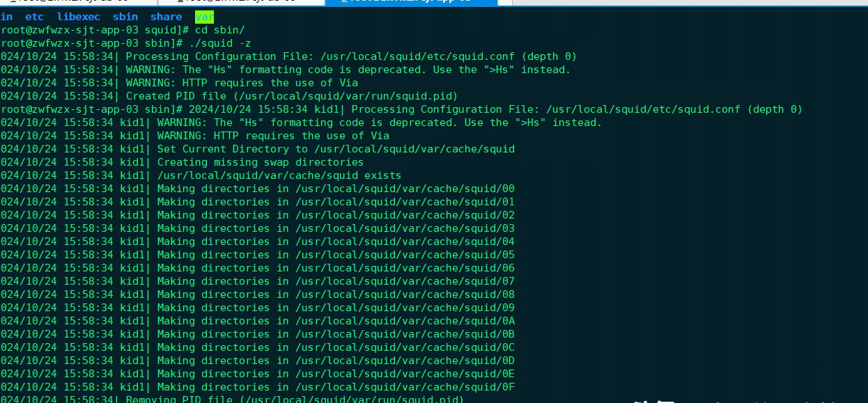Image resolution: width=868 pixels, height=403 pixels.
Task: Click 'Created PID file' log line
Action: 229,96
